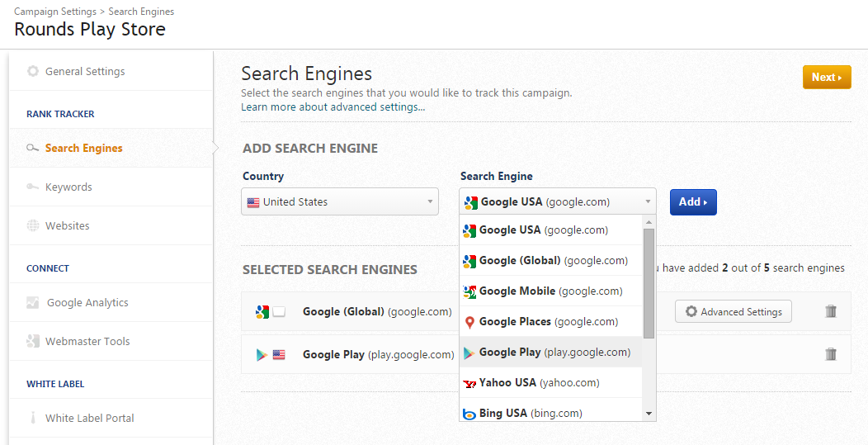Click the Google Analytics sidebar icon
Viewport: 868px width, 445px height.
pyautogui.click(x=33, y=302)
